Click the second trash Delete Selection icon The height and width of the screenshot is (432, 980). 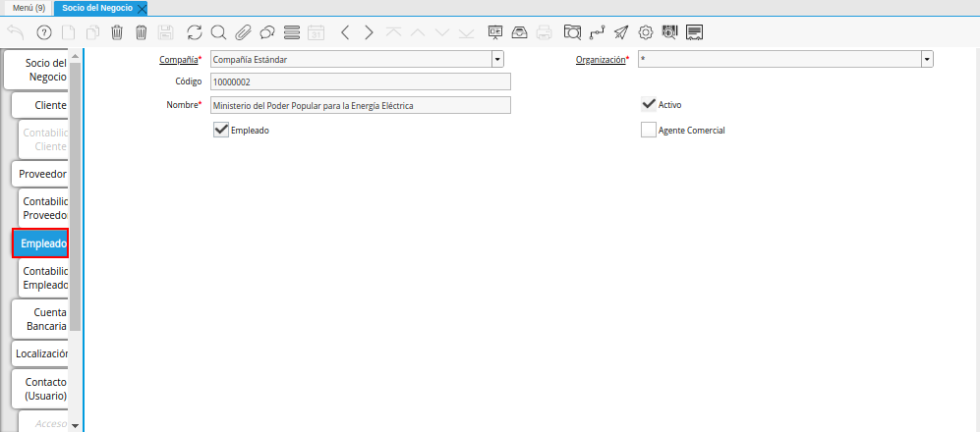pos(142,32)
